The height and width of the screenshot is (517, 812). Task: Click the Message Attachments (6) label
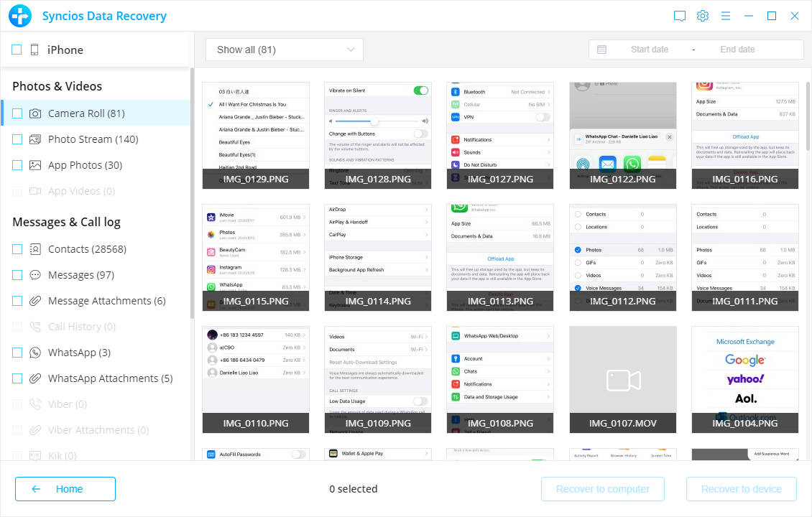click(x=106, y=301)
